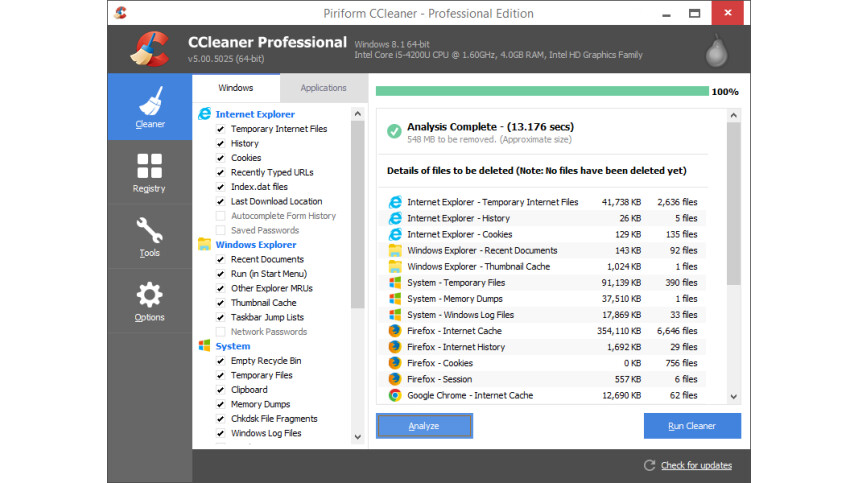Click Windows icon beside System - Memory Dumps

click(x=395, y=299)
